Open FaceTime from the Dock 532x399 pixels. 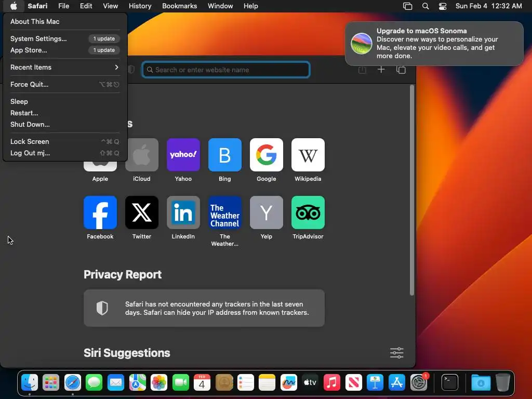tap(180, 382)
